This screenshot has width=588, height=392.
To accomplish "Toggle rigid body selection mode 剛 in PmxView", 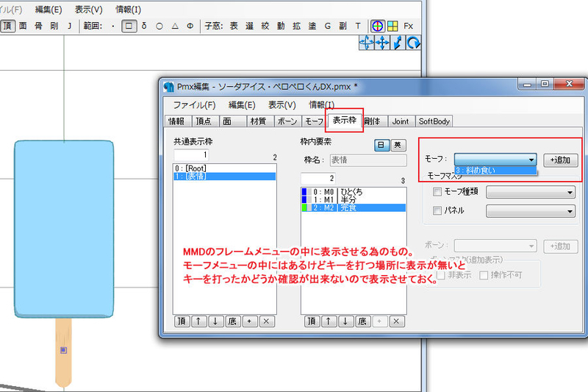I will pyautogui.click(x=54, y=26).
